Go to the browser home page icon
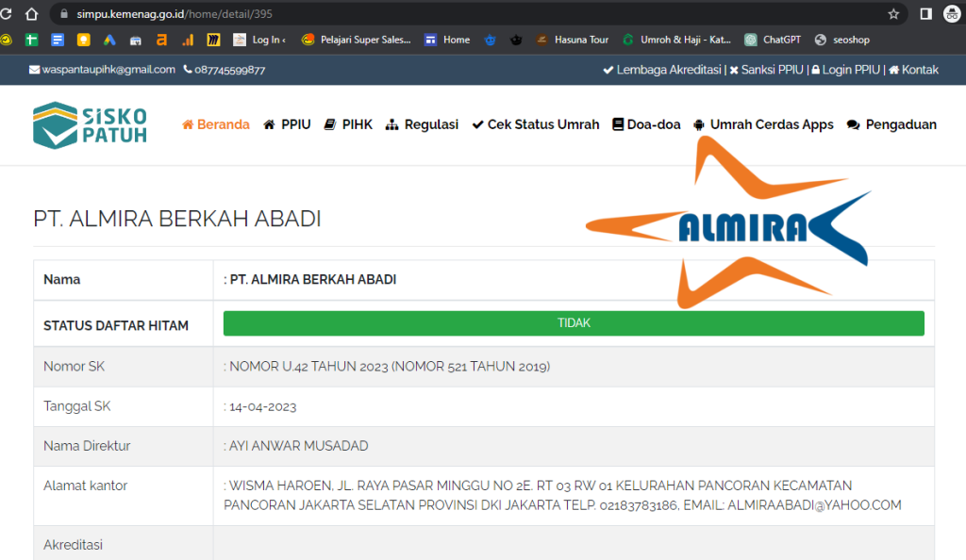This screenshot has height=560, width=966. tap(31, 13)
